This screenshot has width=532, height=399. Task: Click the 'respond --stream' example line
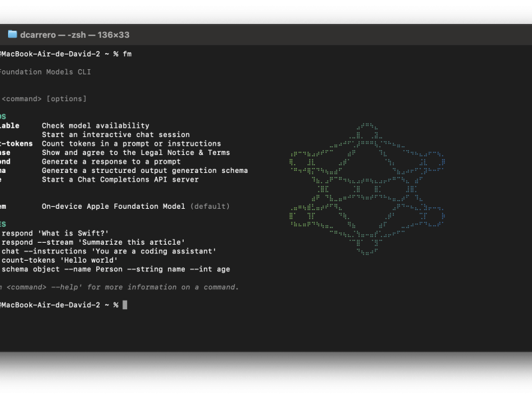click(93, 242)
